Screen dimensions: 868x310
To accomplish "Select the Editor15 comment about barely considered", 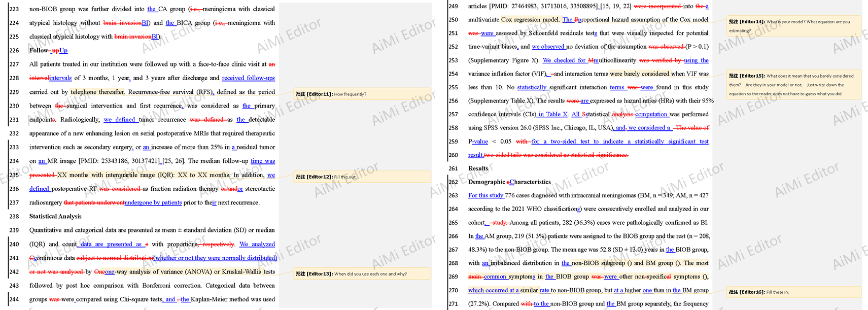I will 793,85.
